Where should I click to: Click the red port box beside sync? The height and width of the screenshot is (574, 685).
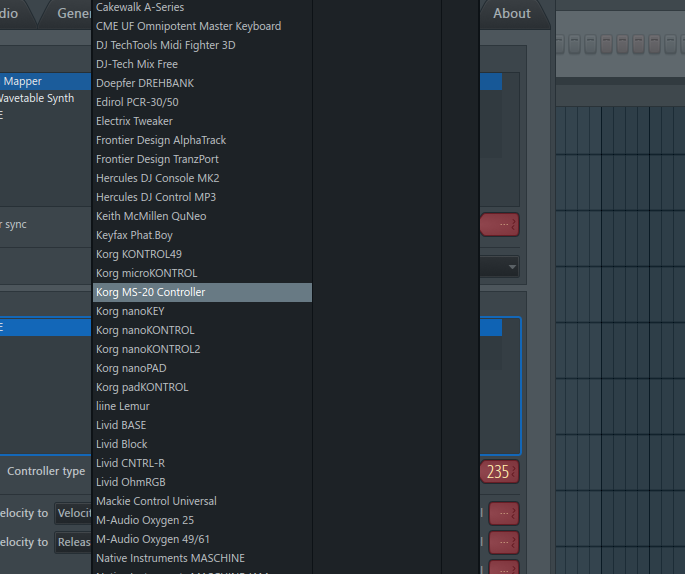499,225
